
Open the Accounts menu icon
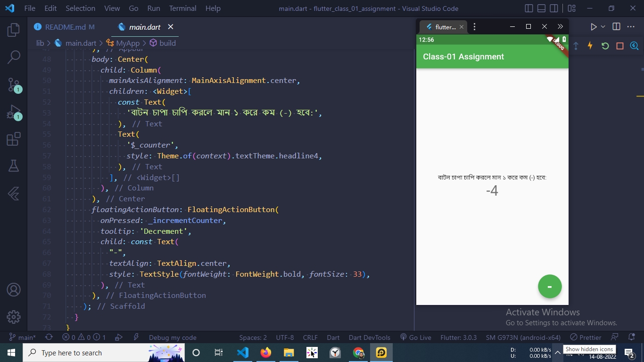[14, 290]
